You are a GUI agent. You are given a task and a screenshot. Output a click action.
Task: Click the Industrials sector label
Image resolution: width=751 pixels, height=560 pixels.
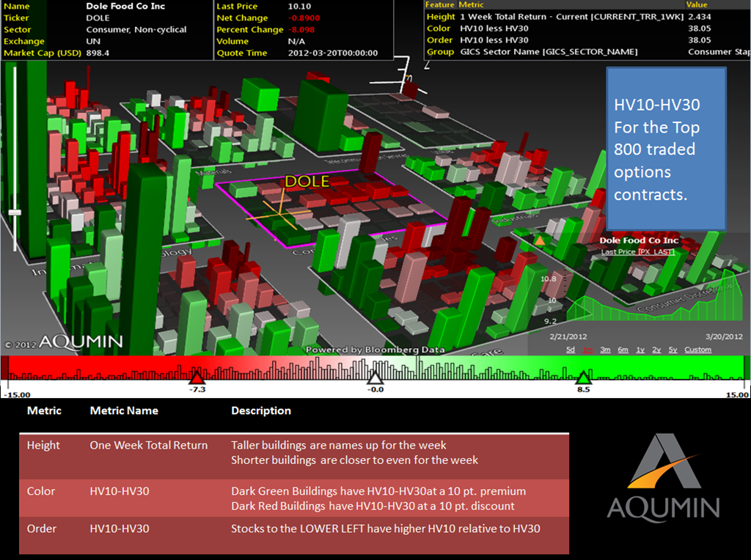514,219
